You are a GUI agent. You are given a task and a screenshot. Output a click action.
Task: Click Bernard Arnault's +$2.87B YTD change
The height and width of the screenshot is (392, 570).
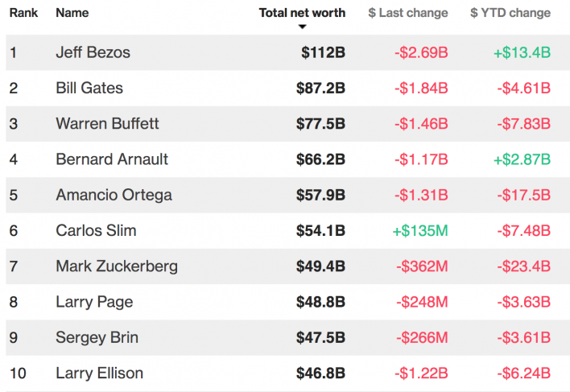[x=521, y=159]
